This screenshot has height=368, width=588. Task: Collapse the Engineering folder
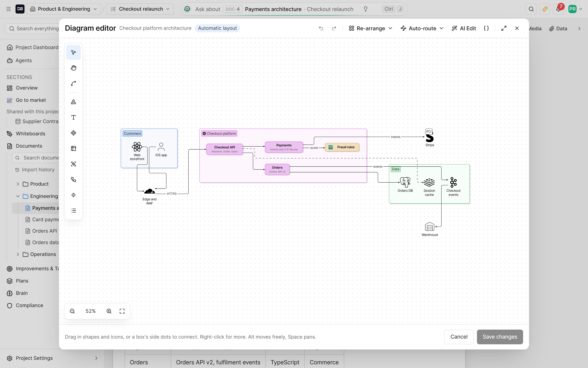point(18,196)
